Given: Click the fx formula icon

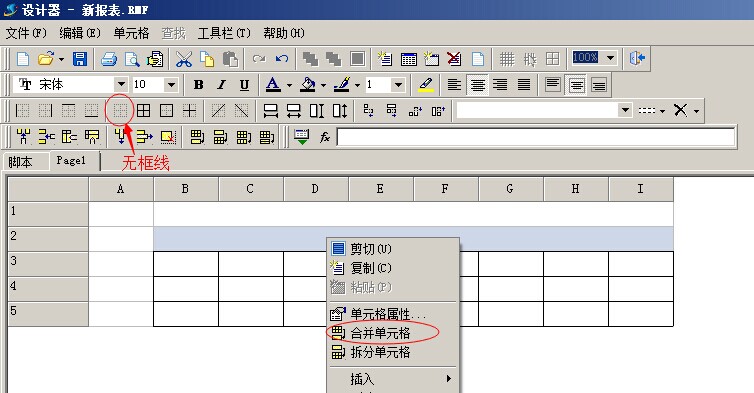Looking at the screenshot, I should (325, 137).
